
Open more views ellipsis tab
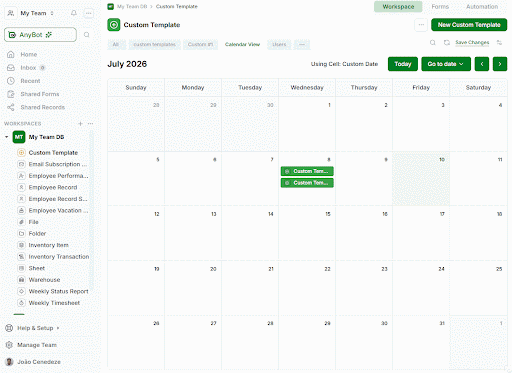point(302,44)
